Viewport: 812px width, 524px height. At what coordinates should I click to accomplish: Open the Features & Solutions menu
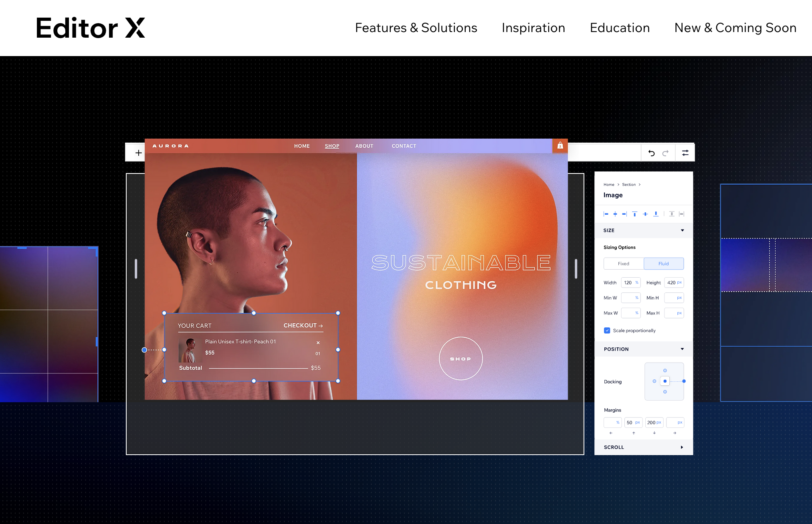coord(416,28)
